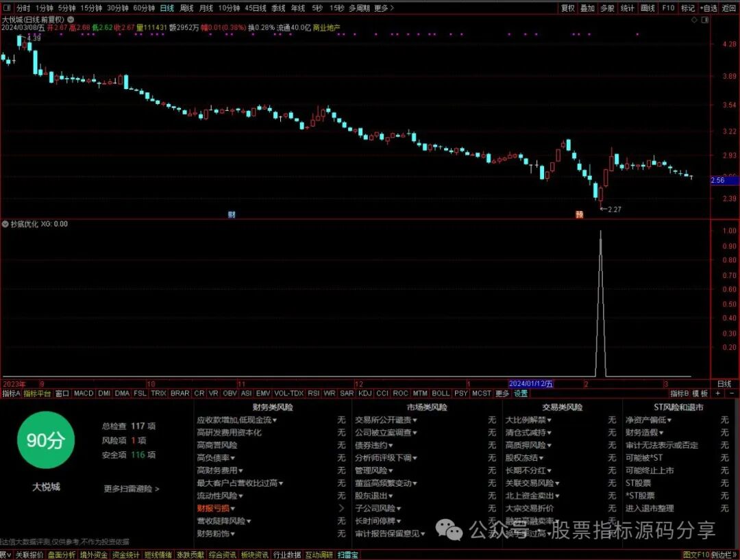Click the panel layout icon before 分时
This screenshot has height=560, width=740.
[x=8, y=8]
